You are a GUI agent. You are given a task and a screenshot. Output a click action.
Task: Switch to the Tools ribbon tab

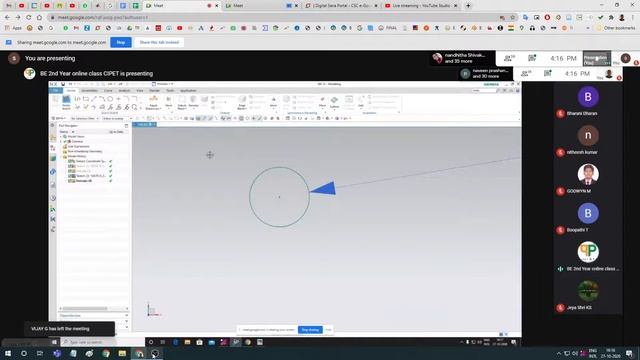[170, 90]
